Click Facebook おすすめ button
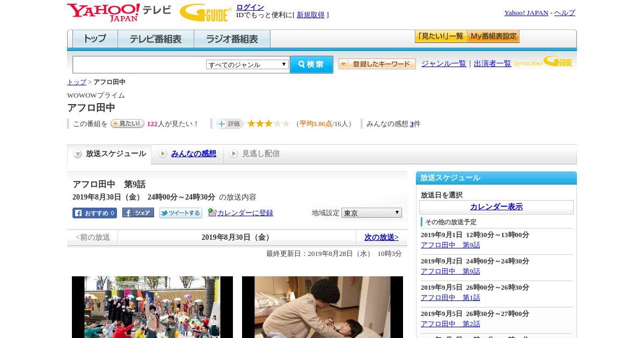The image size is (644, 338). (x=94, y=213)
